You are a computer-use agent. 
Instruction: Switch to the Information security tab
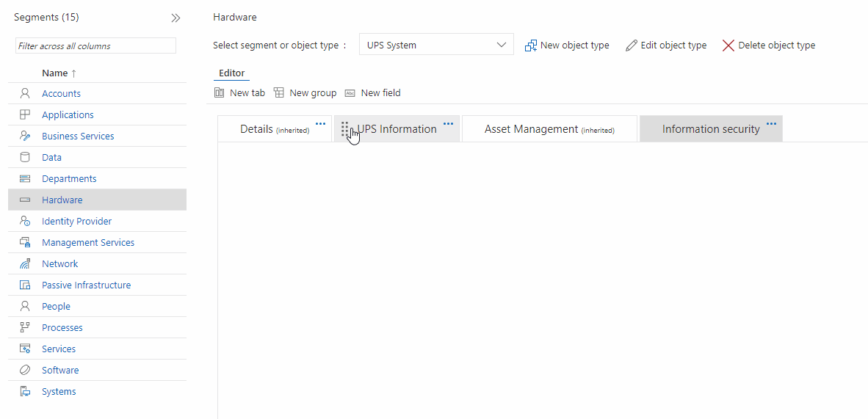click(711, 129)
